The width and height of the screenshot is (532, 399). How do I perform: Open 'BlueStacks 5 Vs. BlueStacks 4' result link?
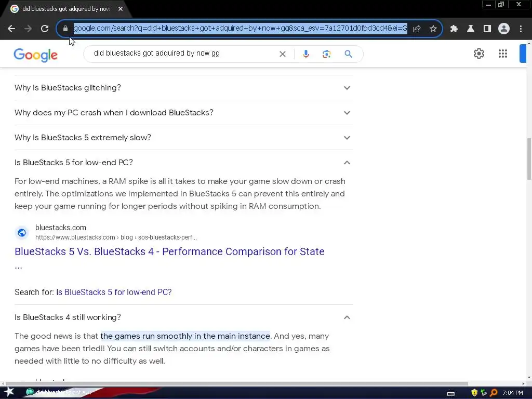tap(169, 251)
